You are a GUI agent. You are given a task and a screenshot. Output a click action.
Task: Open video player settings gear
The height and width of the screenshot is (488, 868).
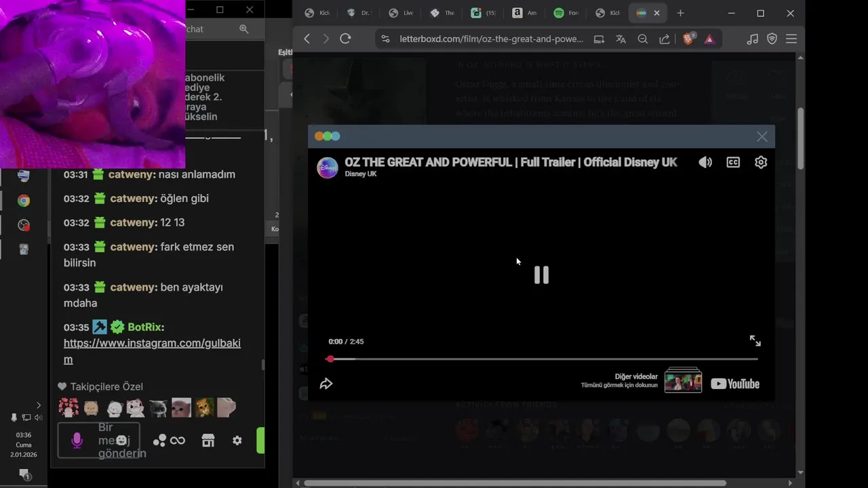tap(761, 162)
